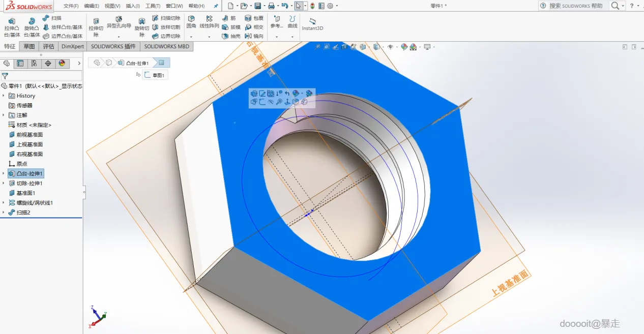Open the DisplayManager color sphere tab

pyautogui.click(x=62, y=64)
